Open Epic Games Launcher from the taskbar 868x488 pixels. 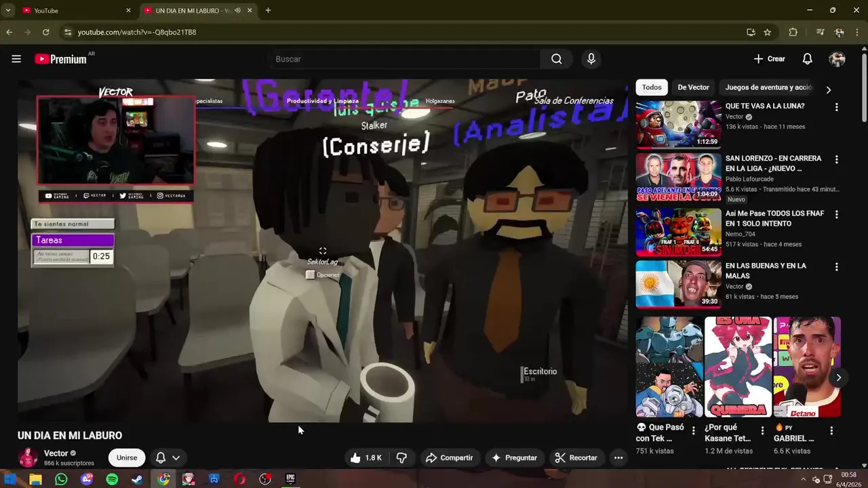(x=290, y=479)
